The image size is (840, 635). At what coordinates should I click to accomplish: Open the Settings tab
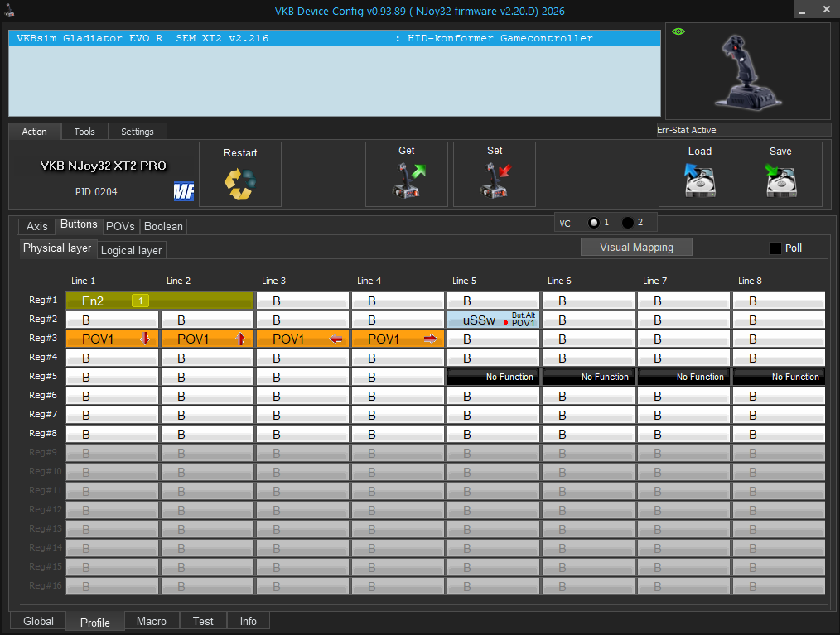pyautogui.click(x=138, y=132)
